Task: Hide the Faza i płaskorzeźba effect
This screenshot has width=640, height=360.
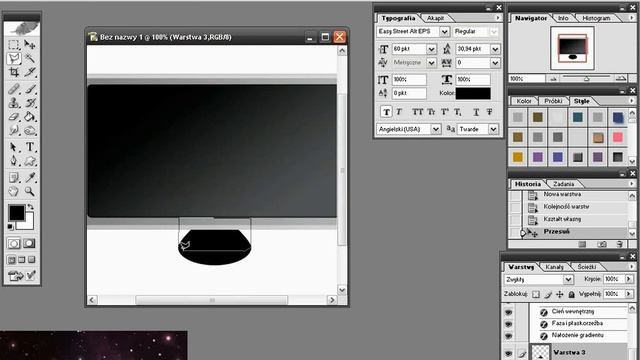Action: coord(509,324)
